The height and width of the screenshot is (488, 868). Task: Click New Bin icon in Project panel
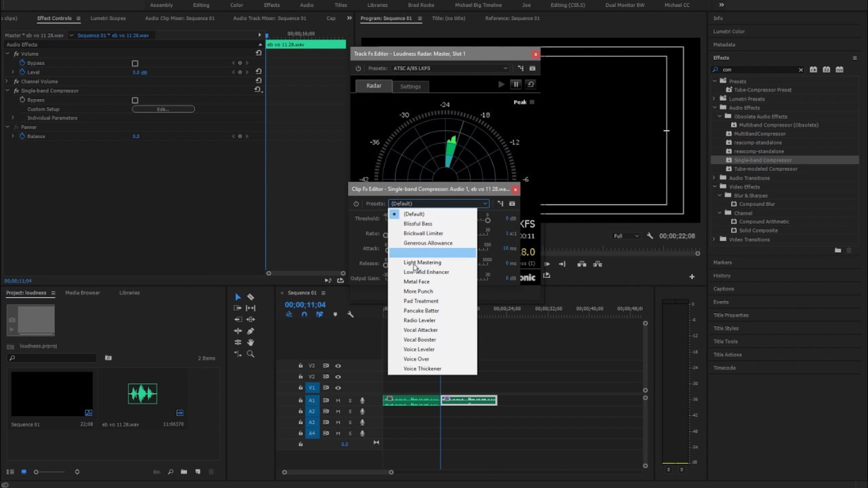click(x=184, y=472)
